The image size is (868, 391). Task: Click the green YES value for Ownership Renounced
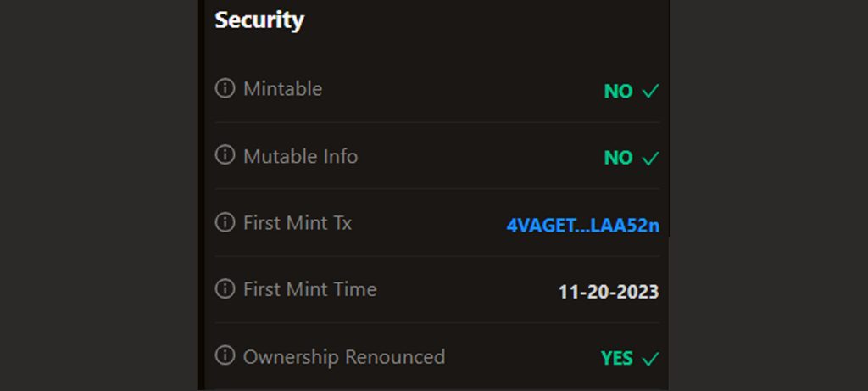pyautogui.click(x=616, y=359)
